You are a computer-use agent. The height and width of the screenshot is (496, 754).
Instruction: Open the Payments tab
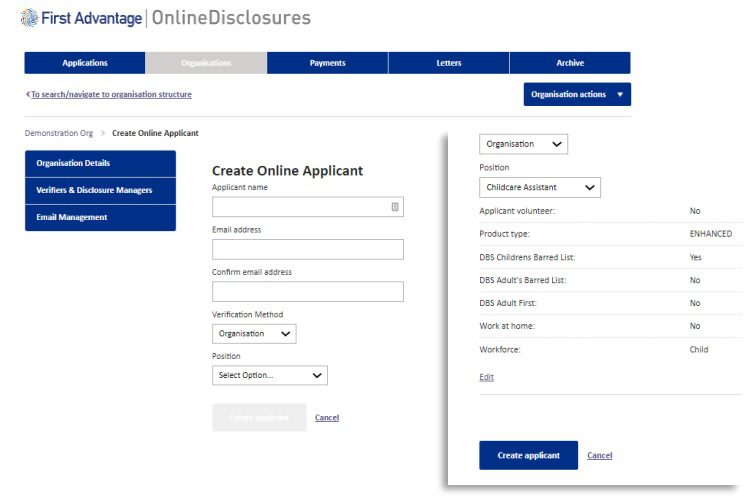tap(327, 63)
